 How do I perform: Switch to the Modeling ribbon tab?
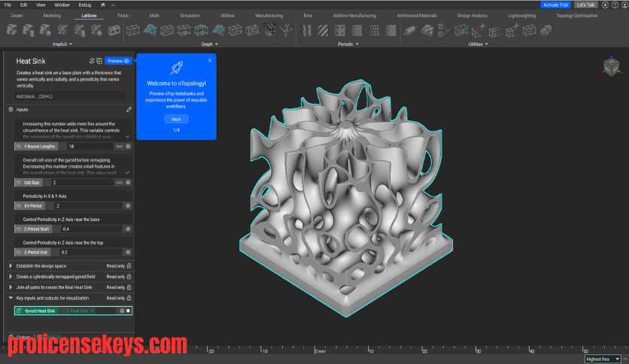point(52,16)
